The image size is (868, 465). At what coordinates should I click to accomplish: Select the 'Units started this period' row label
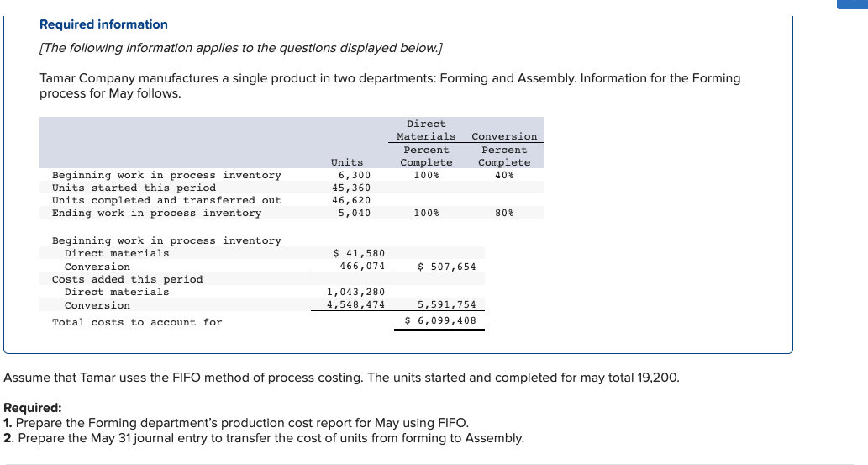134,188
